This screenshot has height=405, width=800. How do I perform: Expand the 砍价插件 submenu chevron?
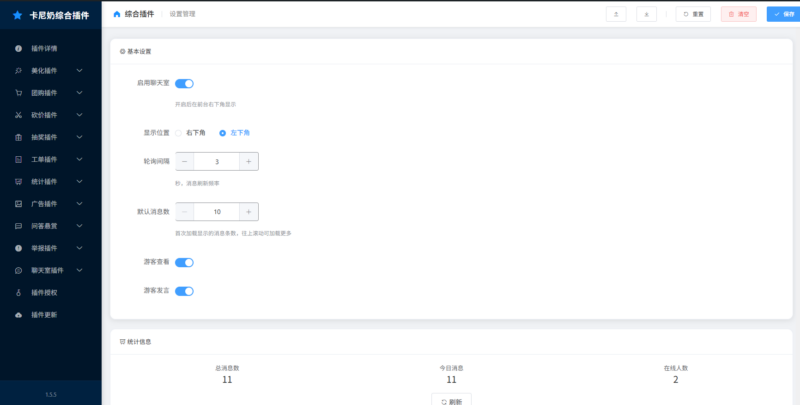[x=79, y=115]
